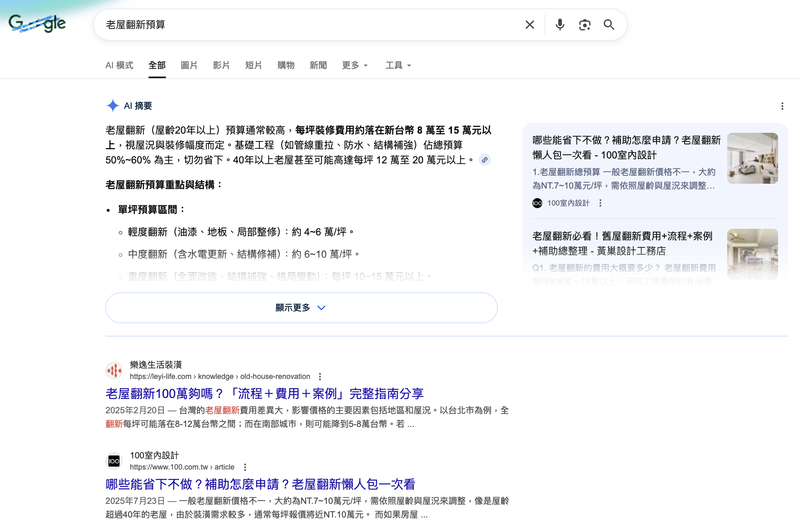
Task: Click the magnifying glass search button
Action: click(x=609, y=25)
